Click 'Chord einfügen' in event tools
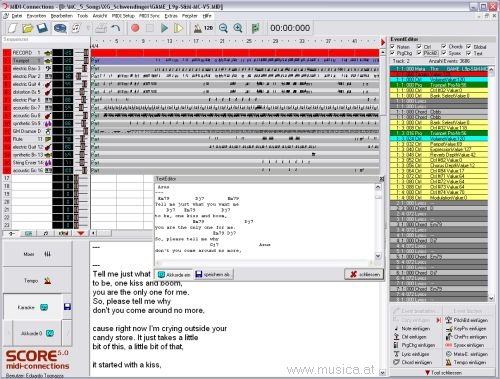The image size is (500, 379). point(413,362)
